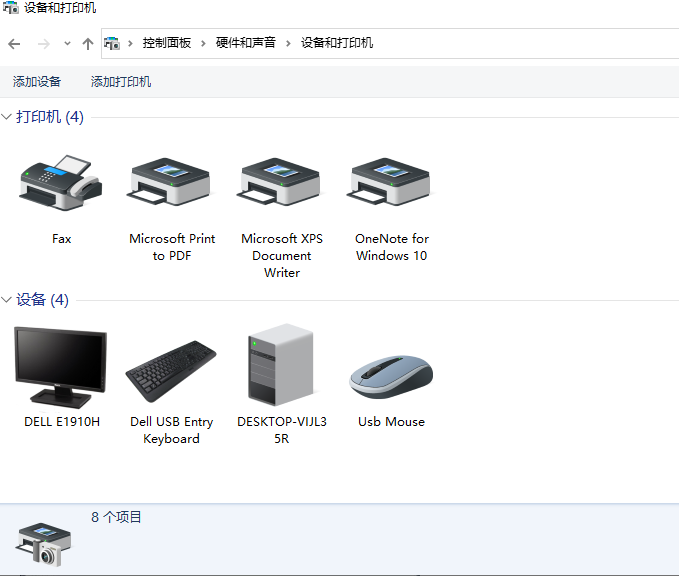
Task: Select the DELL E1910H monitor icon
Action: [61, 367]
